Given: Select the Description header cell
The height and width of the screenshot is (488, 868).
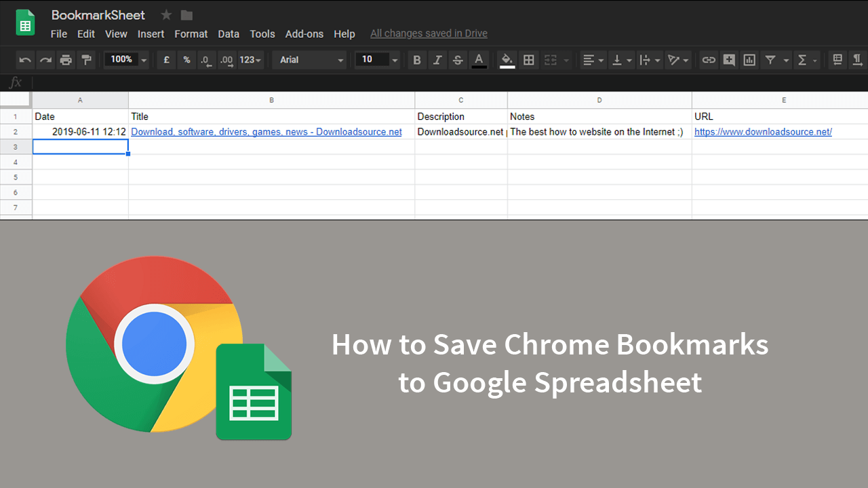Looking at the screenshot, I should tap(461, 117).
